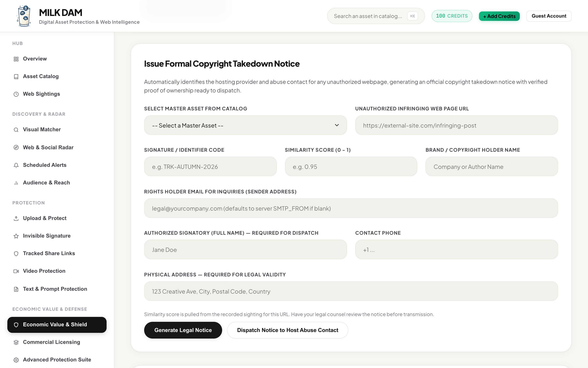Screen dimensions: 588x368
Task: Click the Contact Phone field
Action: [x=457, y=249]
